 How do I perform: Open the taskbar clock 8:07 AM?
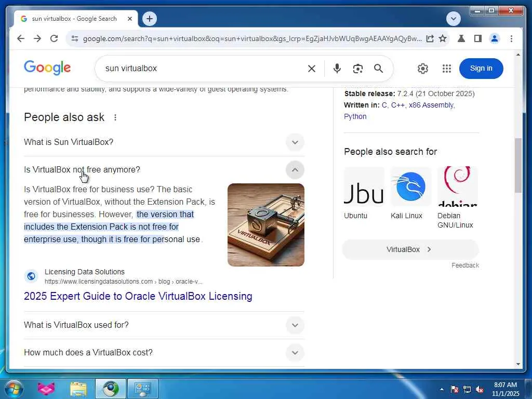506,389
